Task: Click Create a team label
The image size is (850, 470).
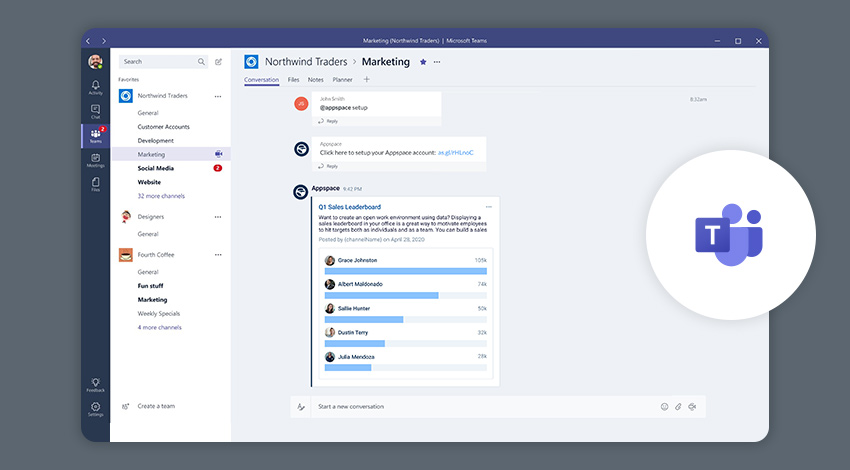Action: pyautogui.click(x=156, y=406)
